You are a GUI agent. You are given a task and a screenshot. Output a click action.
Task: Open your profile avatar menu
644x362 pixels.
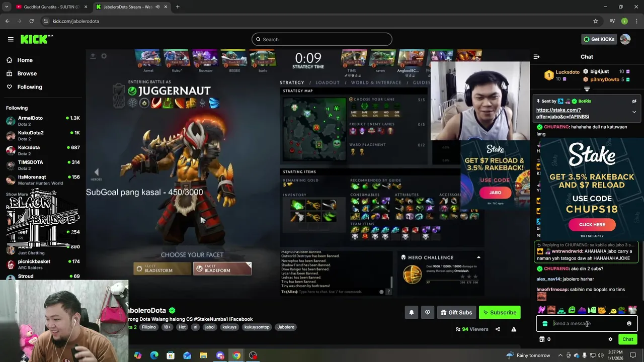(625, 39)
